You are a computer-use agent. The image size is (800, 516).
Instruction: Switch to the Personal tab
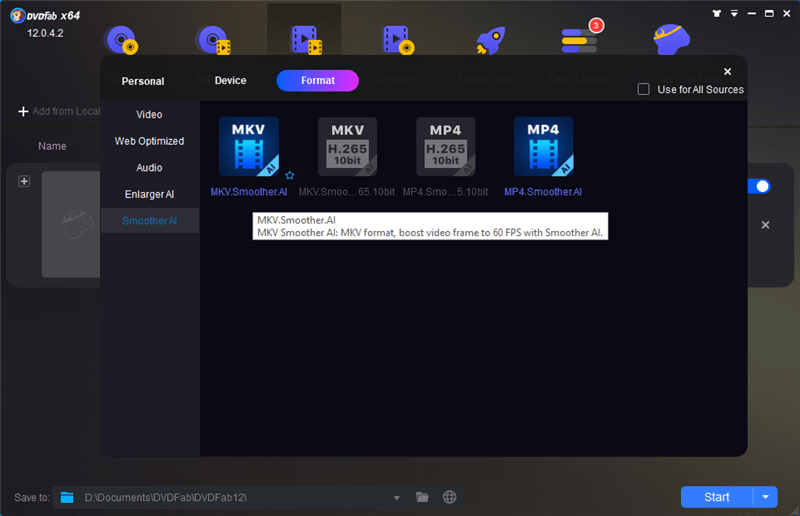click(x=143, y=81)
